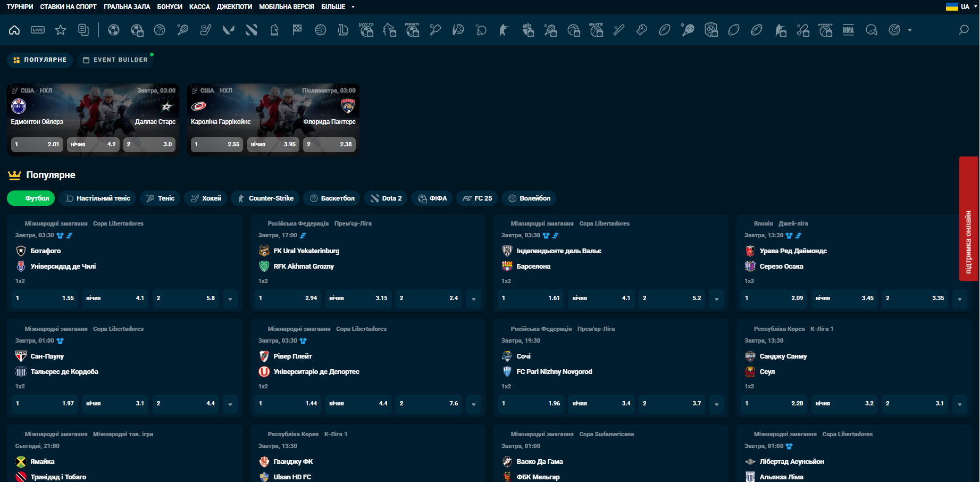
Task: Select the MMA icon
Action: (848, 30)
